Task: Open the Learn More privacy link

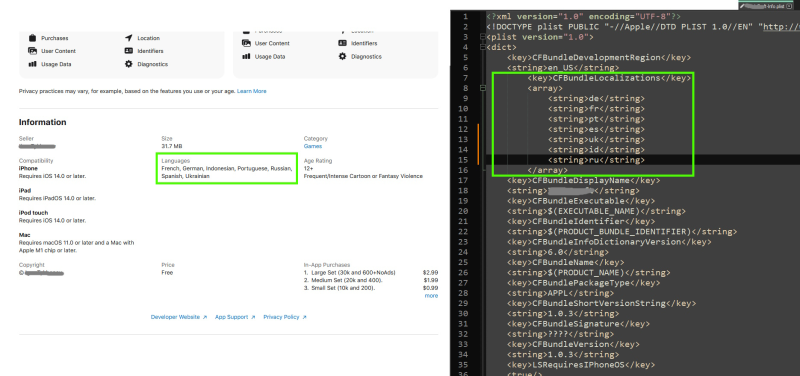Action: [x=252, y=91]
